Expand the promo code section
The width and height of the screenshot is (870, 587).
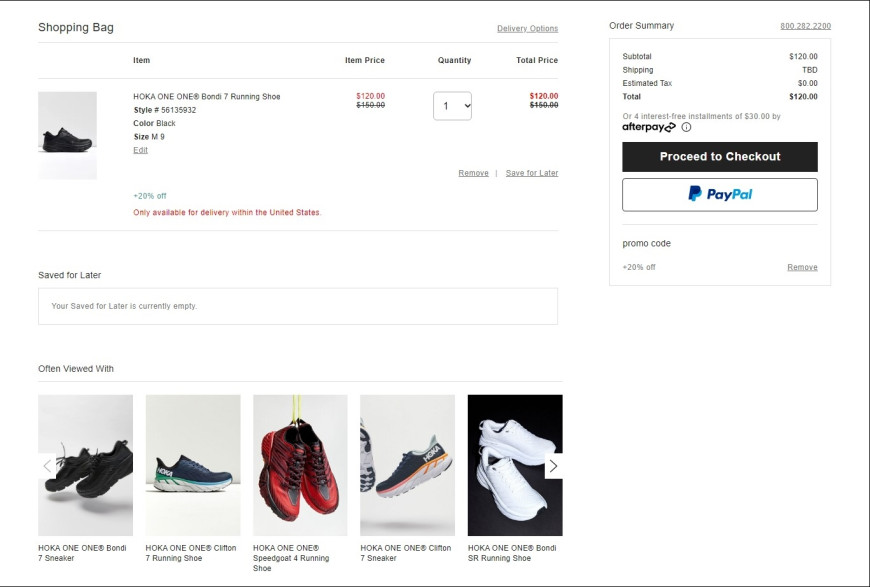point(646,243)
